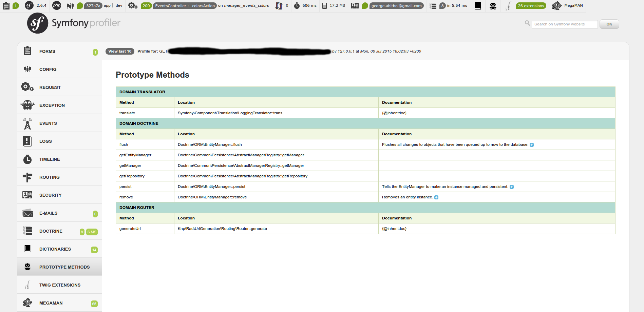644x312 pixels.
Task: Click the config icon in debug toolbar
Action: 70,5
